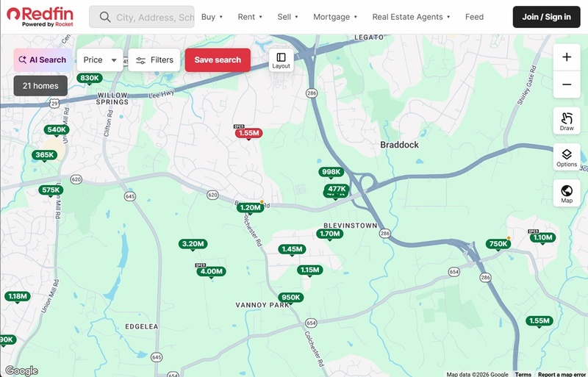
Task: Select the 540K home marker
Action: (x=57, y=130)
